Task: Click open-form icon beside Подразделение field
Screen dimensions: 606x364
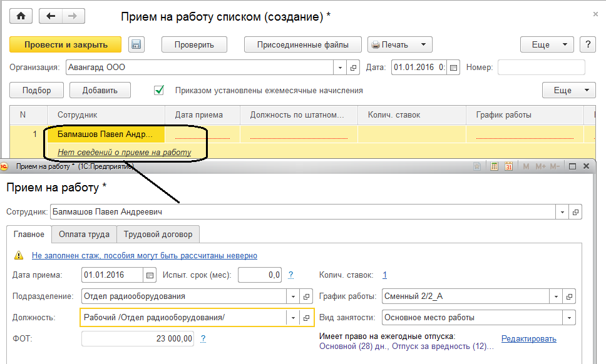Action: (x=307, y=296)
